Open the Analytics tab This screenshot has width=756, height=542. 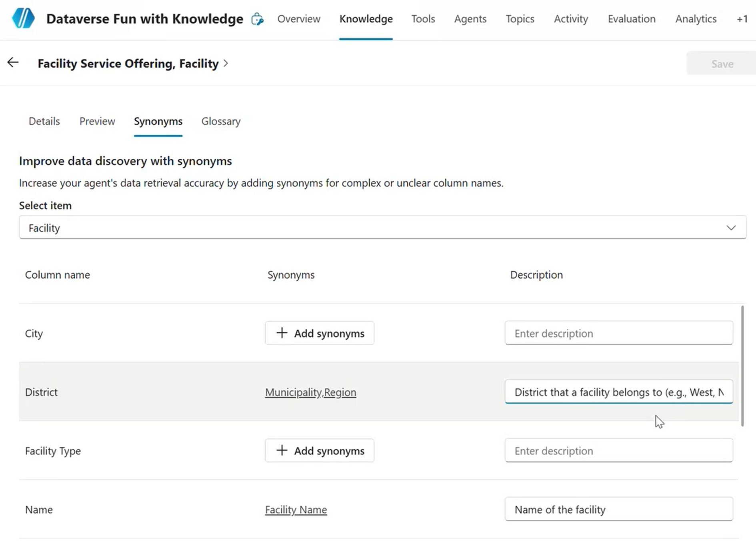pos(696,19)
